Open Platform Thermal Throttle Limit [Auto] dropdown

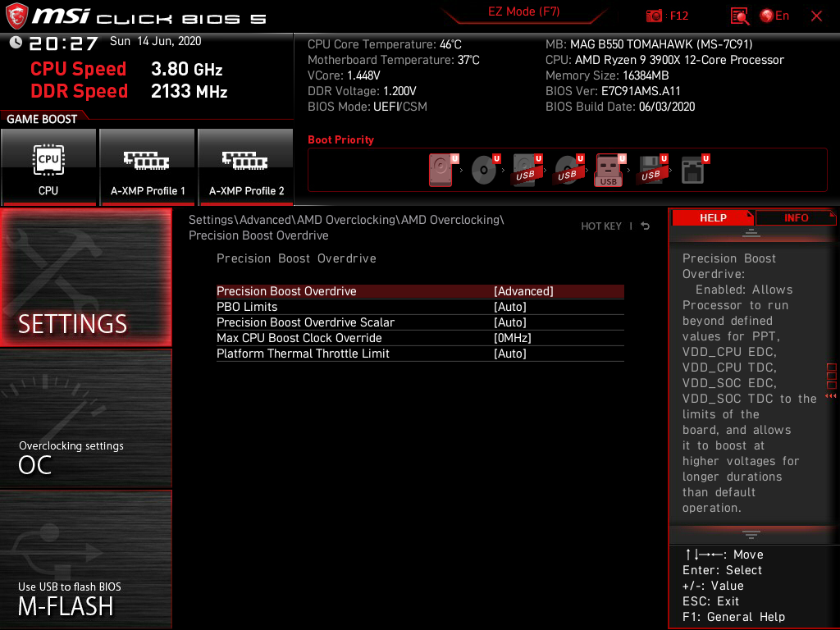click(x=420, y=354)
